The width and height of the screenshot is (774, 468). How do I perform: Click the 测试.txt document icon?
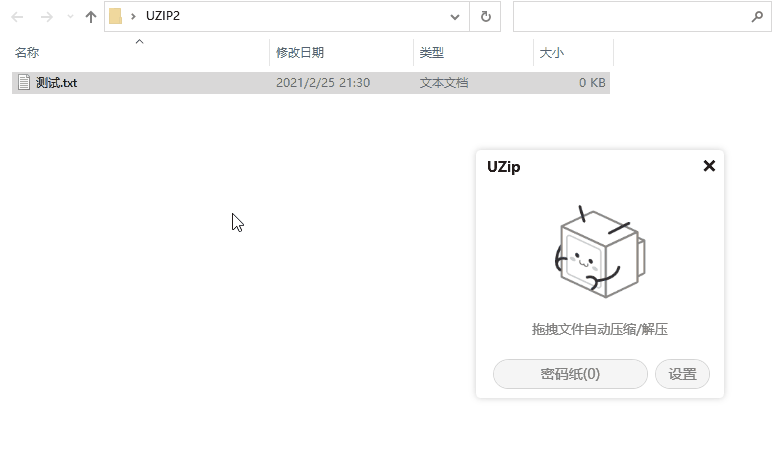pos(24,82)
